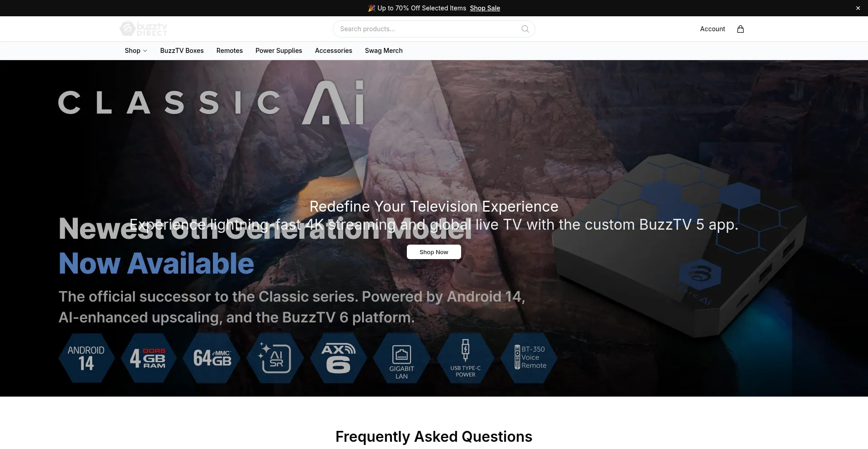This screenshot has width=868, height=449.
Task: Dismiss the sale banner with X
Action: [x=858, y=8]
